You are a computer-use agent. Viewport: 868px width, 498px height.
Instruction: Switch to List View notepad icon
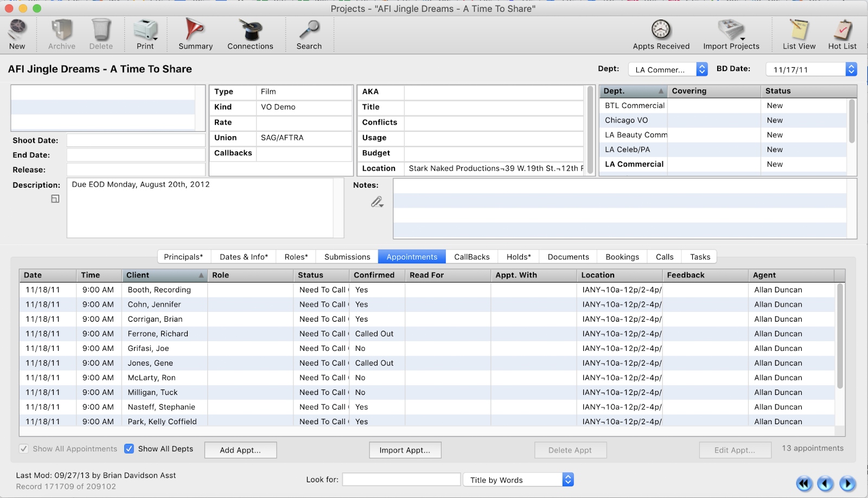pyautogui.click(x=799, y=30)
